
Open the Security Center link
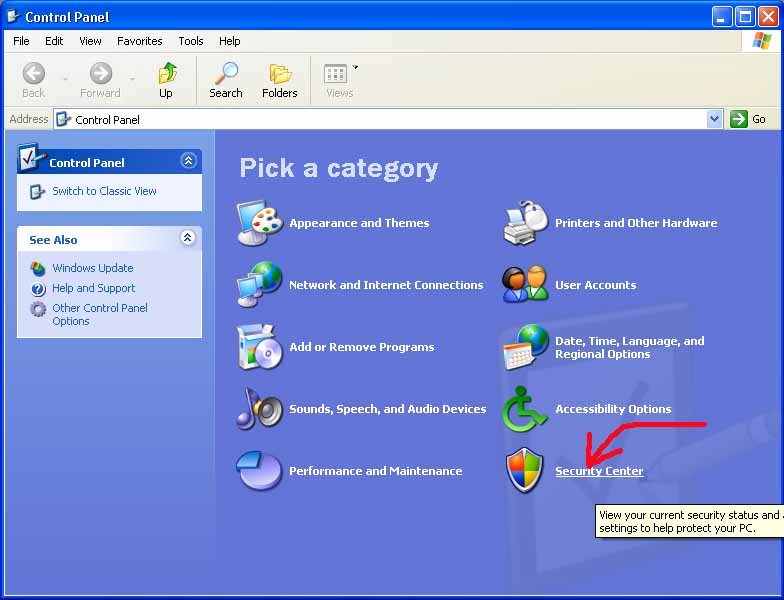coord(599,471)
